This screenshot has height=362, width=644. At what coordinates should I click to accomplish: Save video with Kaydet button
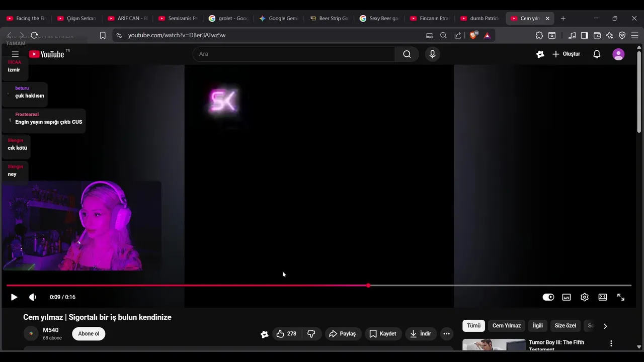(x=383, y=334)
